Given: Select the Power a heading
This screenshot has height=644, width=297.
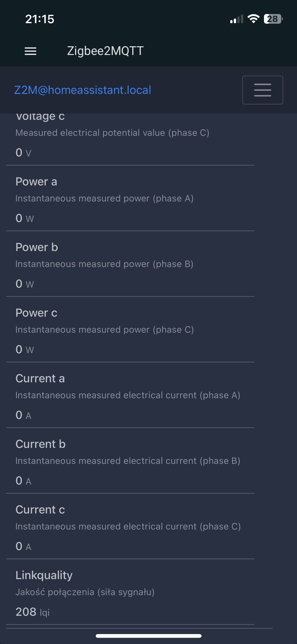Looking at the screenshot, I should click(x=36, y=182).
